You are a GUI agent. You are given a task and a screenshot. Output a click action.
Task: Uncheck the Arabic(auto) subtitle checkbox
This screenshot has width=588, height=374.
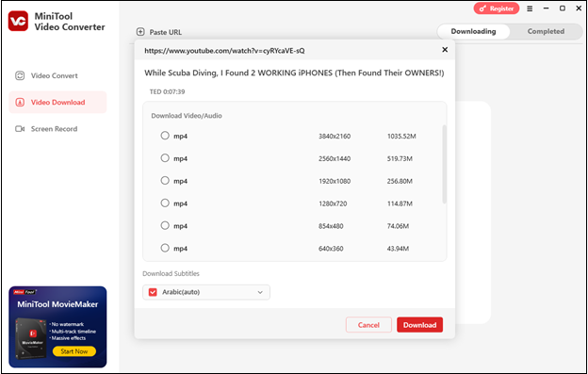coord(153,292)
